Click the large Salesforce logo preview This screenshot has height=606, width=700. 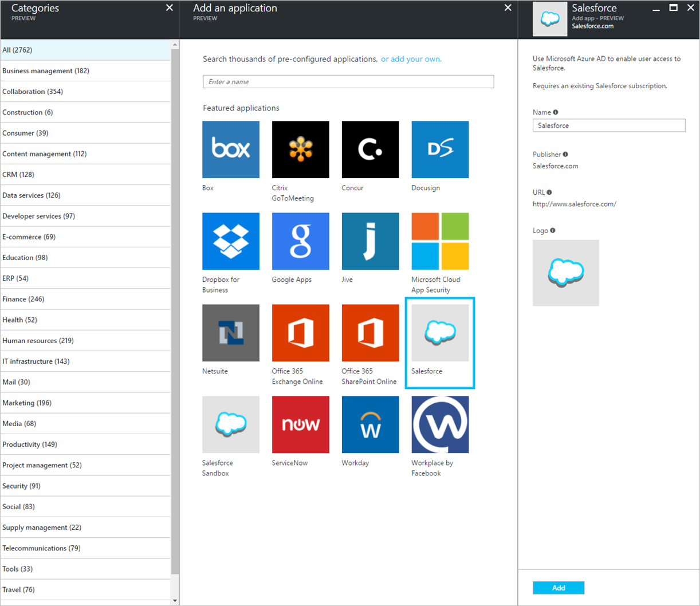coord(566,273)
